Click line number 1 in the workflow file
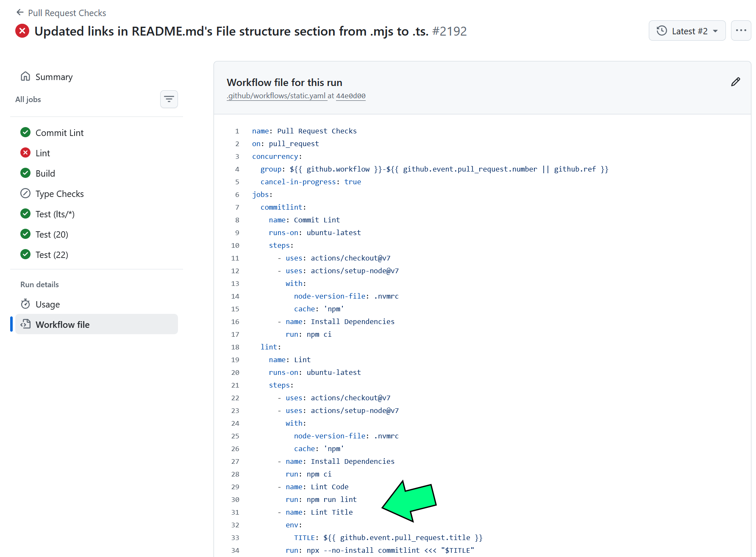This screenshot has height=557, width=756. click(x=237, y=131)
